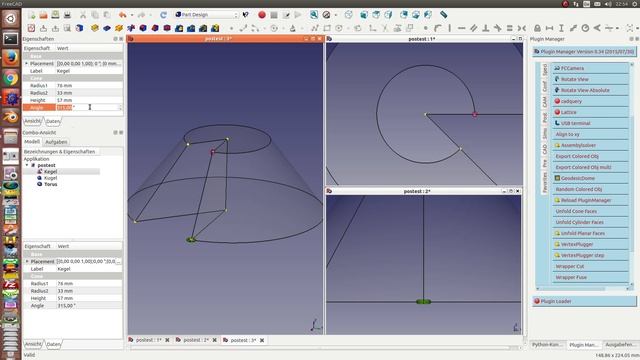This screenshot has width=640, height=360.
Task: Click the Draw style no-entry icon
Action: click(x=326, y=15)
